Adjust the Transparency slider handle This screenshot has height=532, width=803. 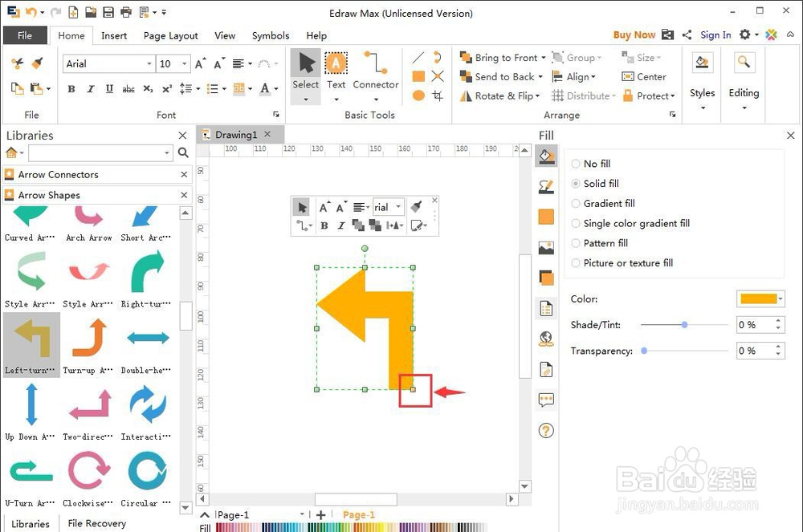[644, 351]
